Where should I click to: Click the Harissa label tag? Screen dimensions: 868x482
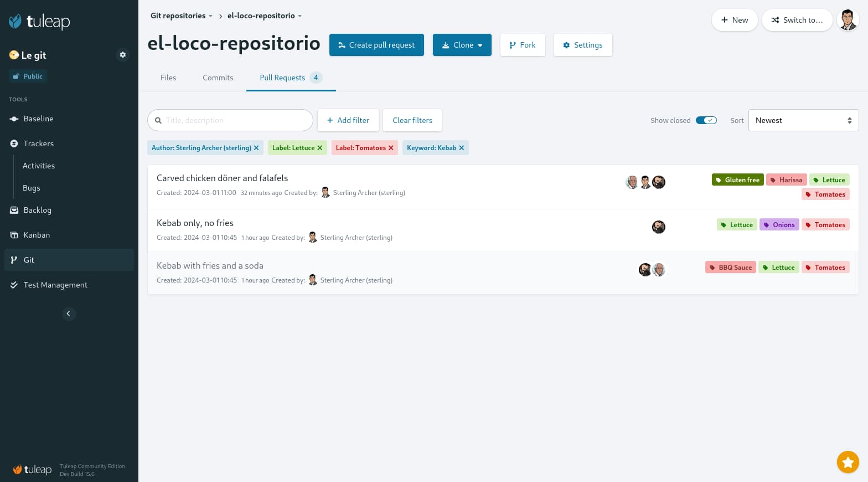[x=786, y=180]
